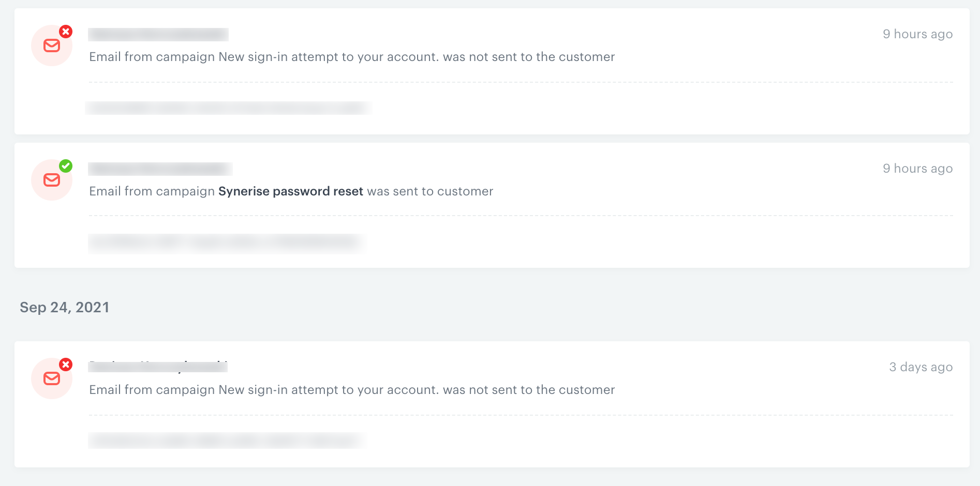This screenshot has width=980, height=486.
Task: Click the email icon on the 3 days ago event
Action: tap(52, 378)
